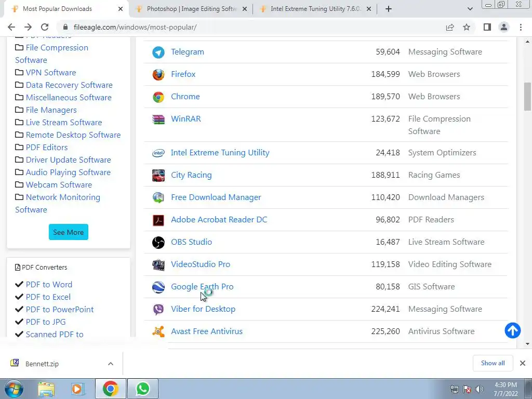Screen dimensions: 532x399
Task: Open Bennett.zip download options chevron
Action: 111,364
